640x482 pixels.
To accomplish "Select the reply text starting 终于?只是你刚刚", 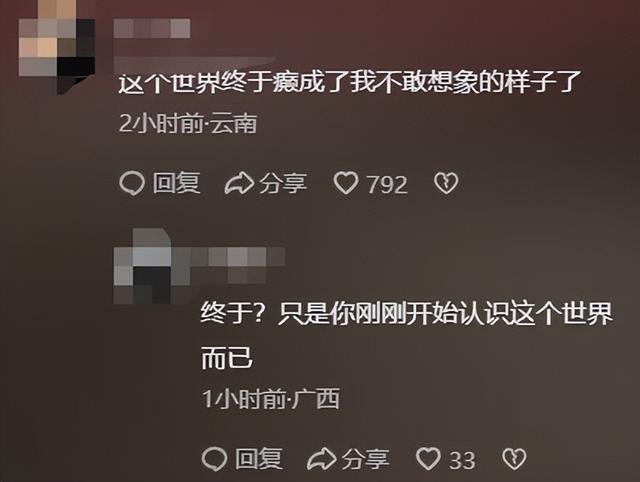I will tap(407, 336).
